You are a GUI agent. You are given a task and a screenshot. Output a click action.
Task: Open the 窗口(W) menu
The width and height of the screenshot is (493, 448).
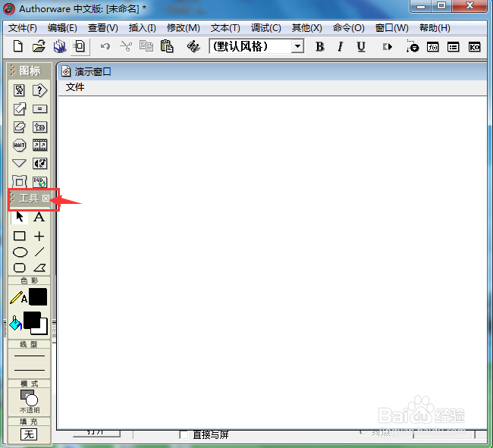pos(391,28)
